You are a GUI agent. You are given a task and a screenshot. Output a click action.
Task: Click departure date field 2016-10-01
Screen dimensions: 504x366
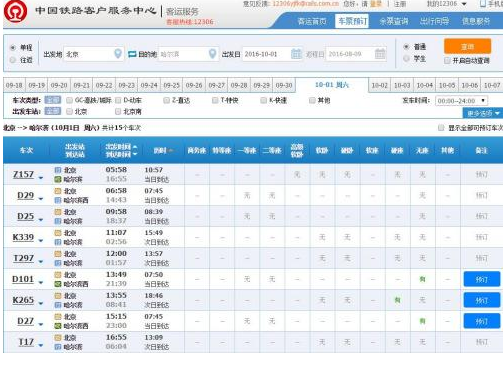pos(272,54)
